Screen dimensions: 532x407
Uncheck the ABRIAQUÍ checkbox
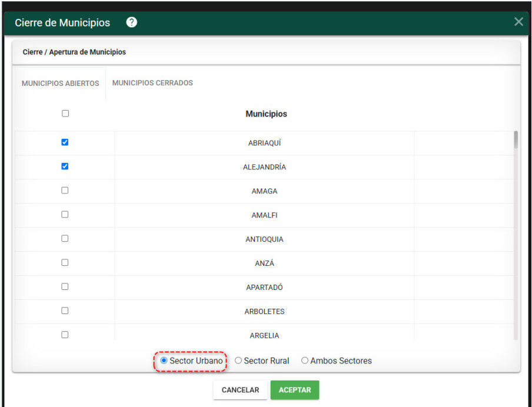pos(65,142)
